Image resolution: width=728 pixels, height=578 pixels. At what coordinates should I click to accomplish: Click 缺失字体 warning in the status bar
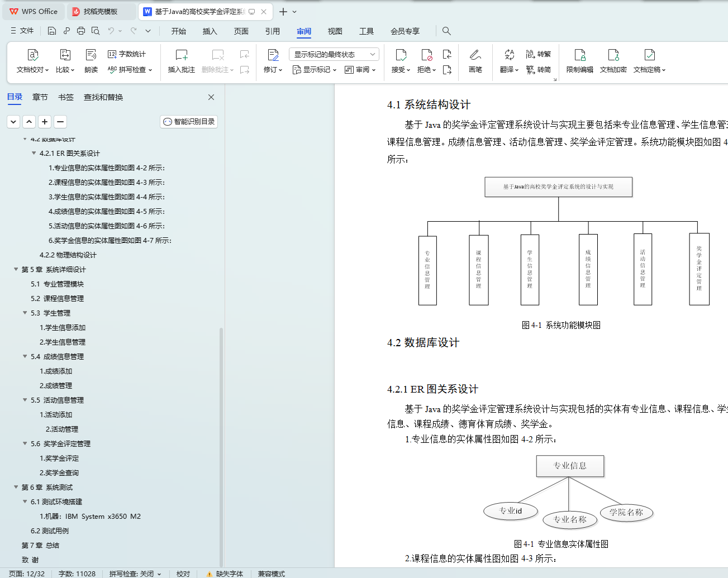point(225,574)
